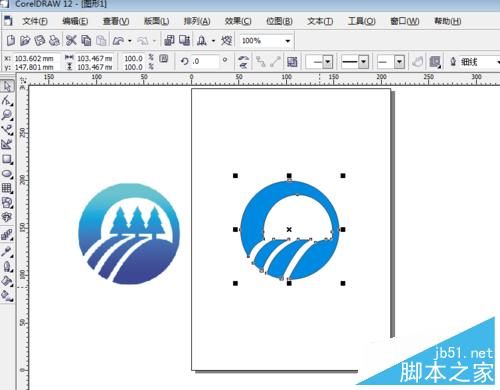Viewport: 500px width, 390px height.
Task: Click the Import toolbar icon
Action: coord(169,41)
